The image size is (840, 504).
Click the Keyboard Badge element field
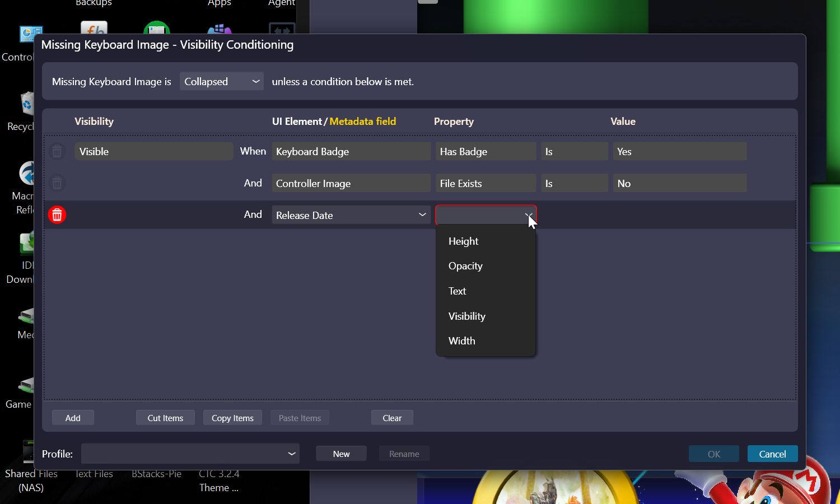pyautogui.click(x=351, y=152)
